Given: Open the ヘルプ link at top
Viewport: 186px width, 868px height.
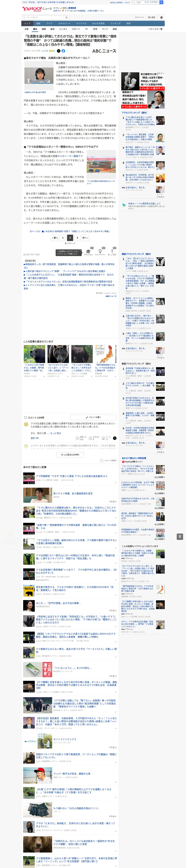Looking at the screenshot, I should [x=127, y=2].
